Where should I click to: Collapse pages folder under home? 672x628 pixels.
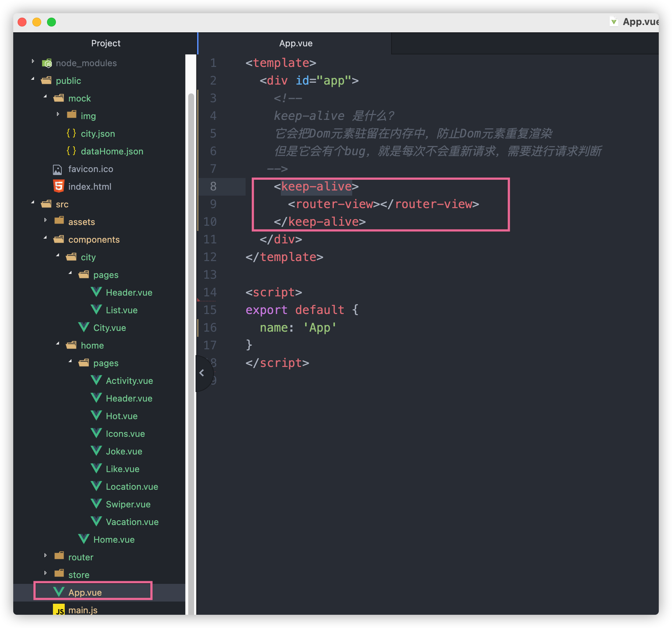[x=71, y=361]
